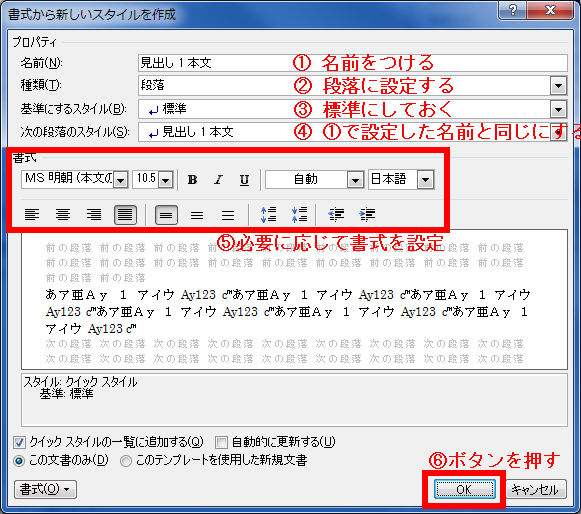
Task: Toggle add to Quick Style list checkbox
Action: click(19, 442)
